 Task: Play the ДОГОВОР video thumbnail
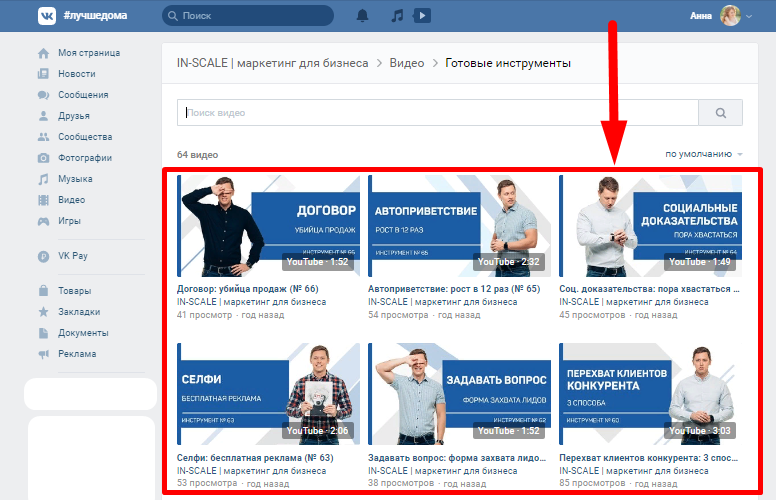[268, 226]
